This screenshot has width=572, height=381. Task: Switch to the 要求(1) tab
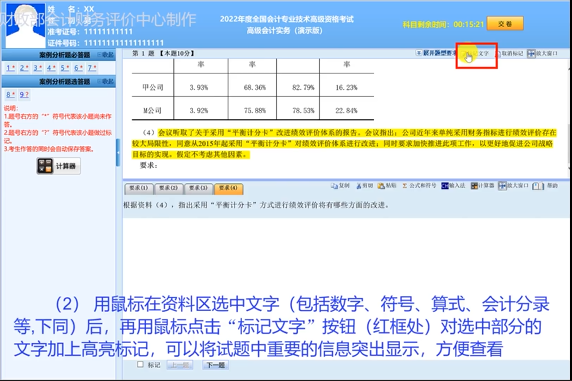(x=139, y=188)
